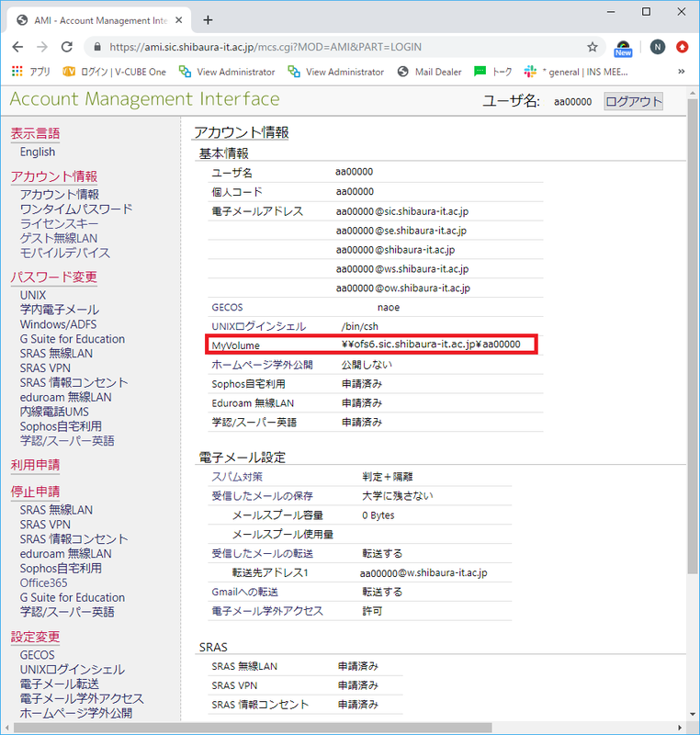
Task: Click the vertical scrollbar thumb
Action: pyautogui.click(x=693, y=335)
